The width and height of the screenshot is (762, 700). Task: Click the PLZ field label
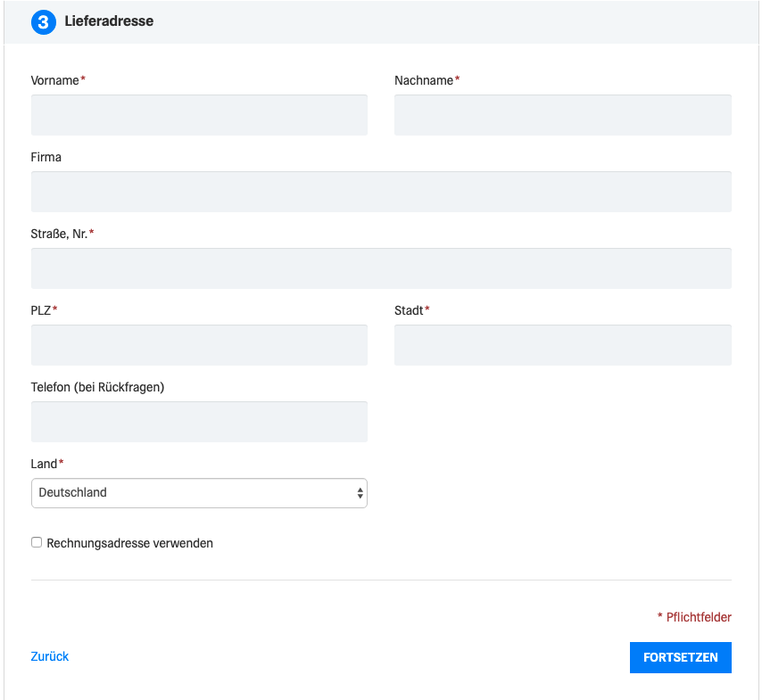(x=41, y=310)
